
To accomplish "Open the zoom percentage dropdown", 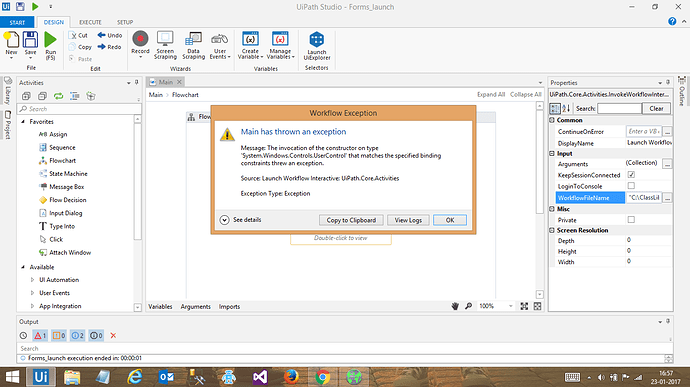I will pos(510,306).
